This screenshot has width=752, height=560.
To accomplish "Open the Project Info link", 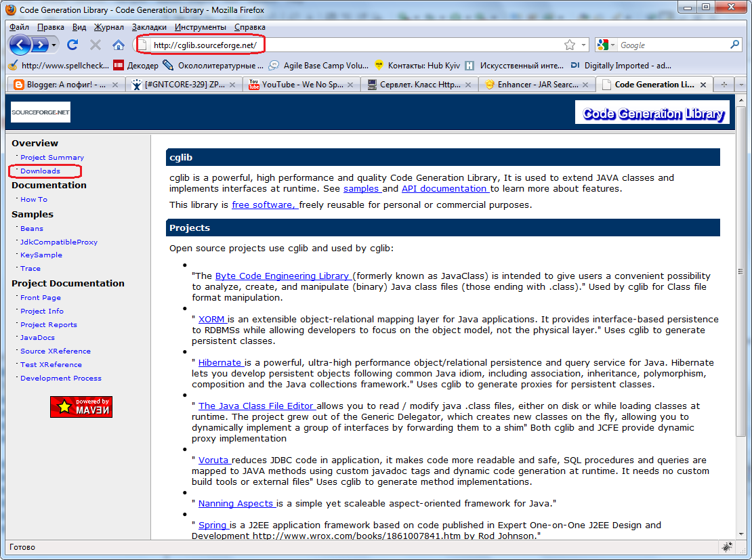I will coord(42,311).
